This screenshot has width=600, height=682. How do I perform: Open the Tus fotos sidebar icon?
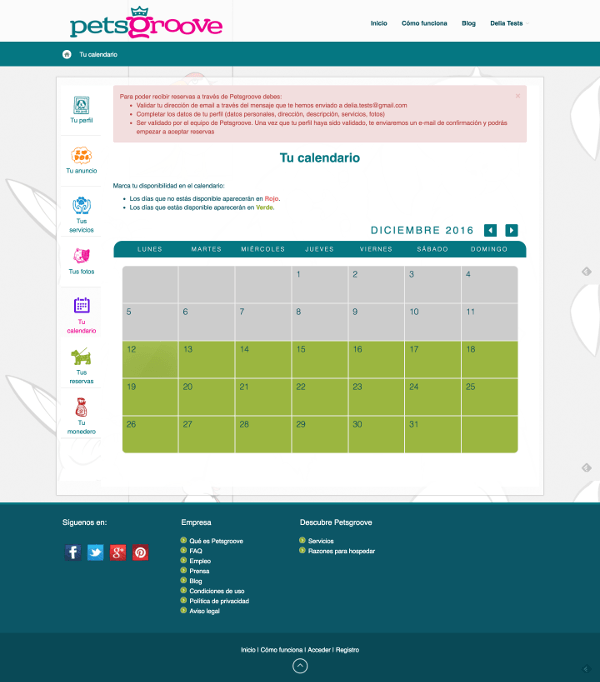[x=81, y=255]
